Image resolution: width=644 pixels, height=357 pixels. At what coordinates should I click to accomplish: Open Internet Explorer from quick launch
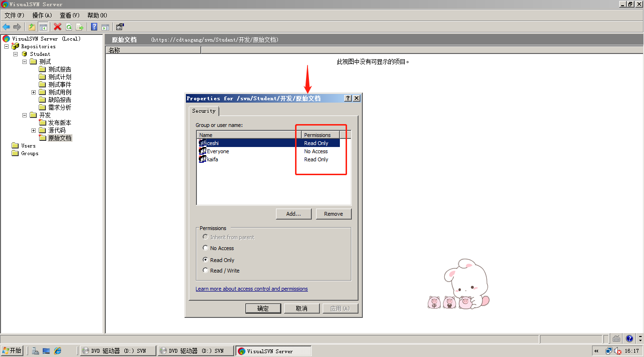[x=58, y=351]
